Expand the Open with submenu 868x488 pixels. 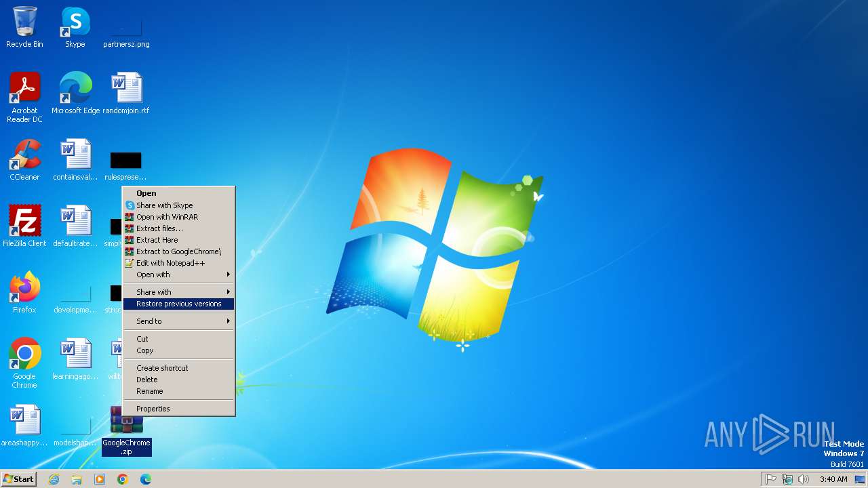tap(178, 274)
